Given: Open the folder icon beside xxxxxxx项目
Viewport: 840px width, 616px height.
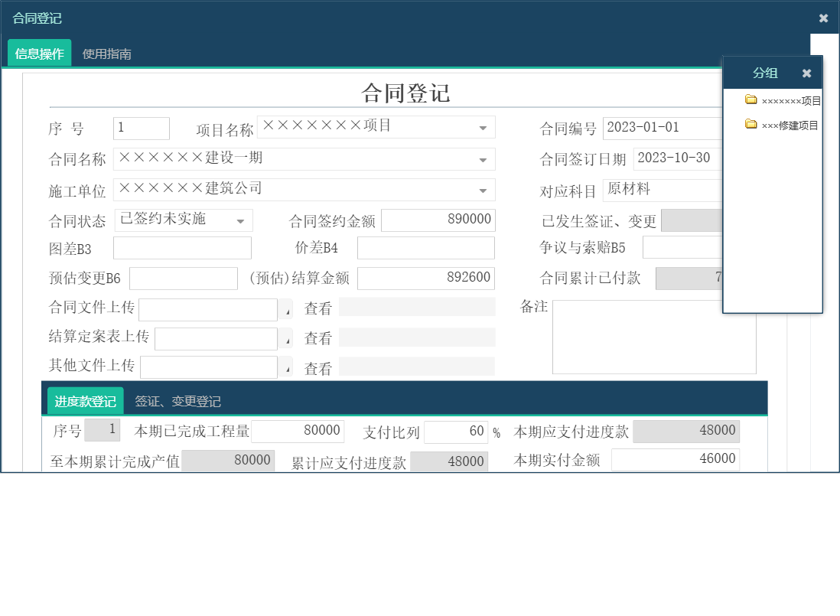Looking at the screenshot, I should click(750, 99).
